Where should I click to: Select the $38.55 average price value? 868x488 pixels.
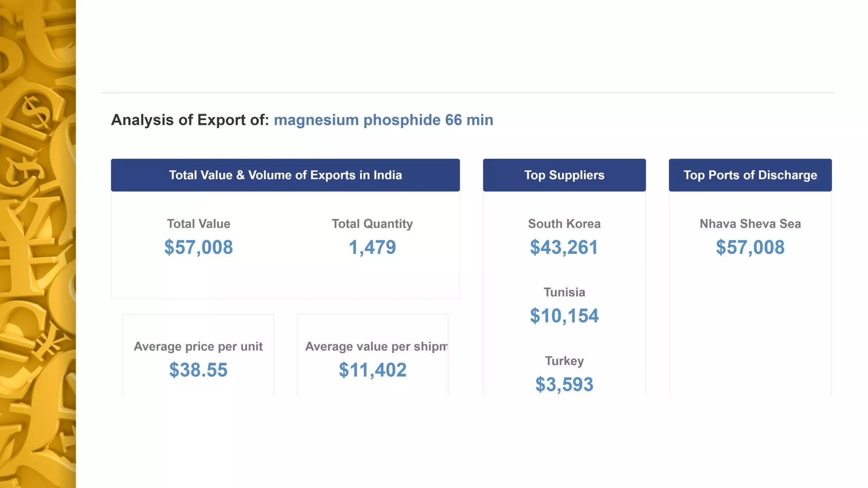point(198,370)
